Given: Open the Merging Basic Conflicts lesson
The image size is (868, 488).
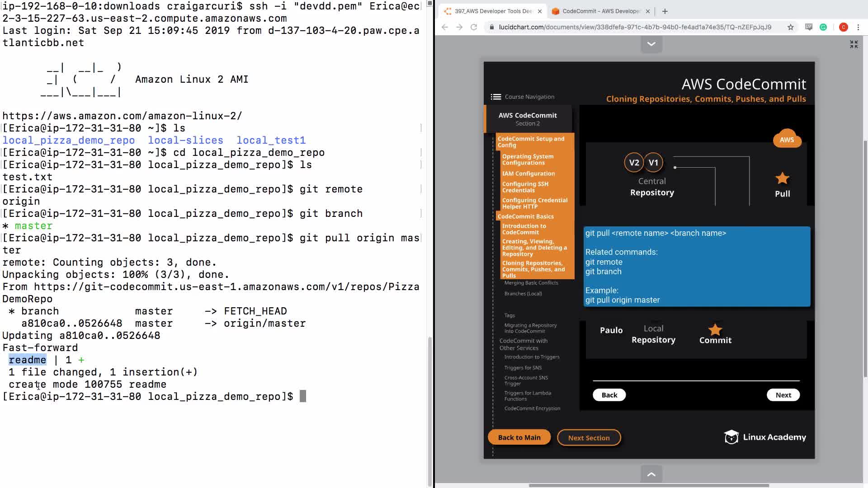Looking at the screenshot, I should [x=531, y=283].
